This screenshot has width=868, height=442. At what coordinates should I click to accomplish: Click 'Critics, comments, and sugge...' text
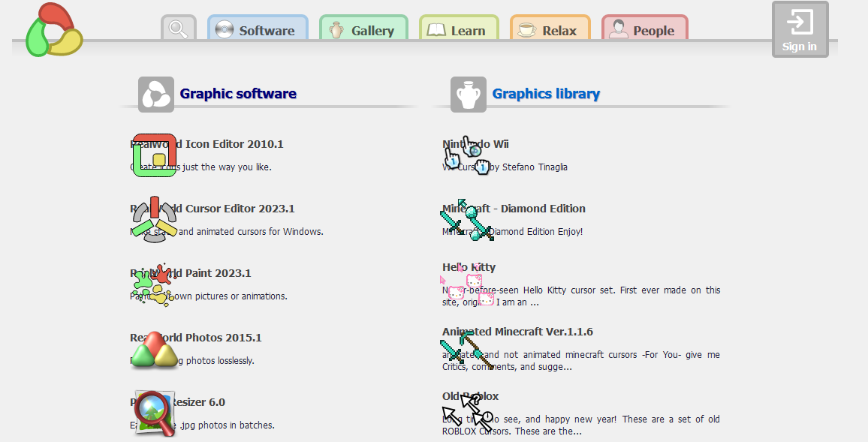tap(507, 367)
